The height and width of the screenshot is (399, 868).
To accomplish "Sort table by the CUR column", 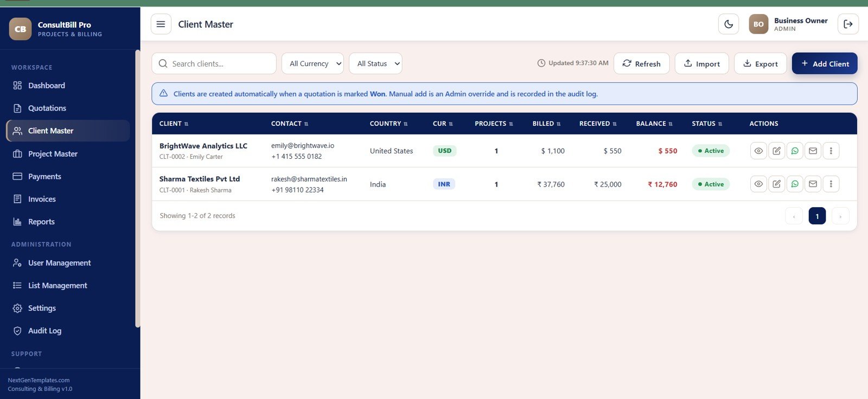I will [x=443, y=124].
